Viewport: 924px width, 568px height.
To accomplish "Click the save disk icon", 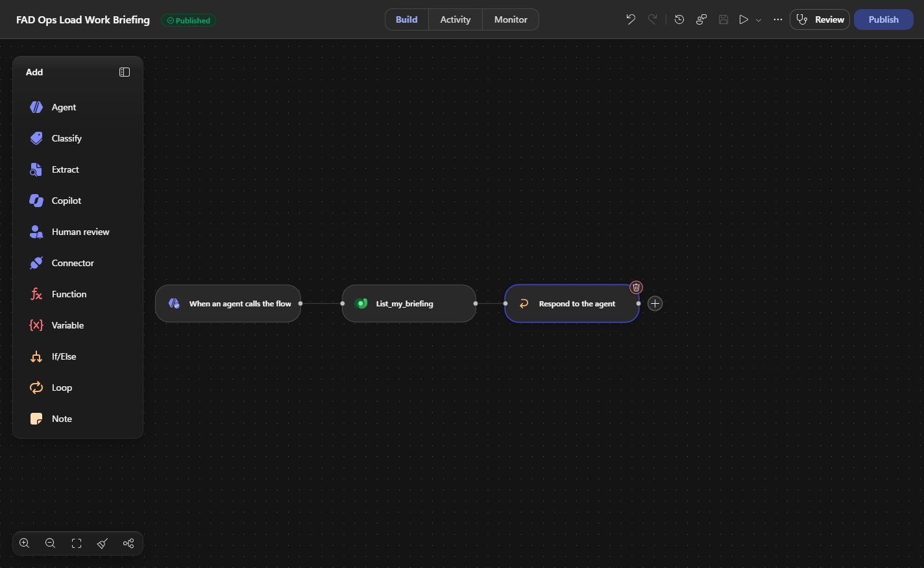I will (723, 19).
